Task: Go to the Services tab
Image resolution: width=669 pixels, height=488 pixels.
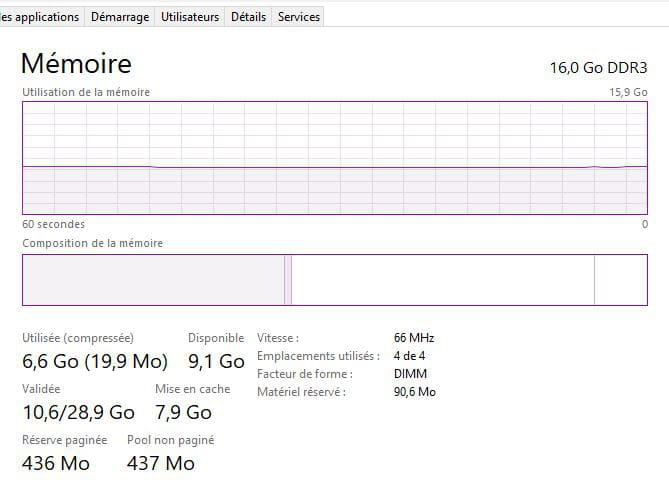Action: 299,17
